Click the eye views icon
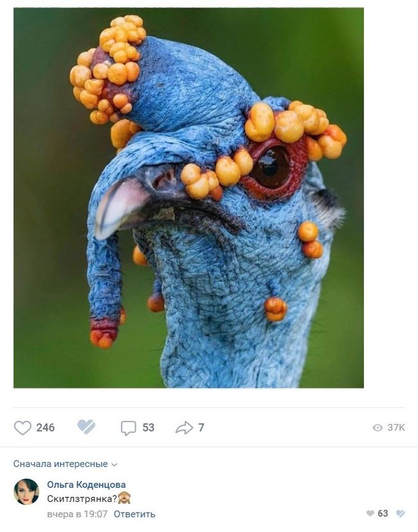 377,427
